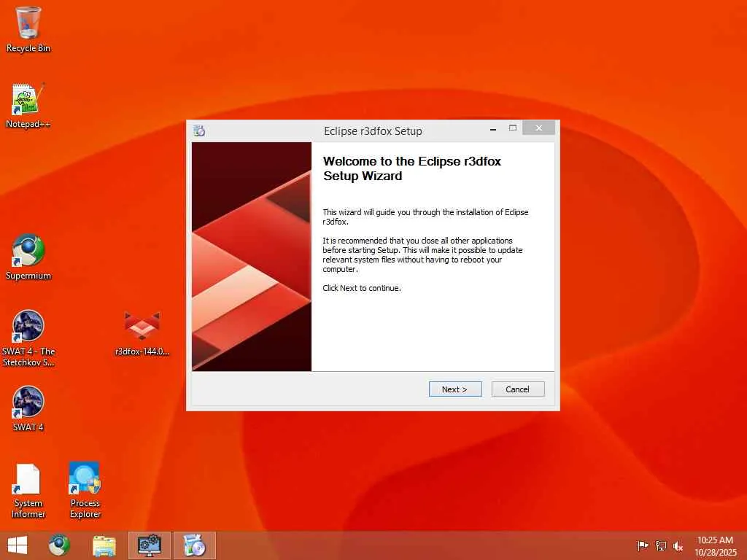
Task: Maximize the Eclipse r3dfox Setup window
Action: [513, 128]
